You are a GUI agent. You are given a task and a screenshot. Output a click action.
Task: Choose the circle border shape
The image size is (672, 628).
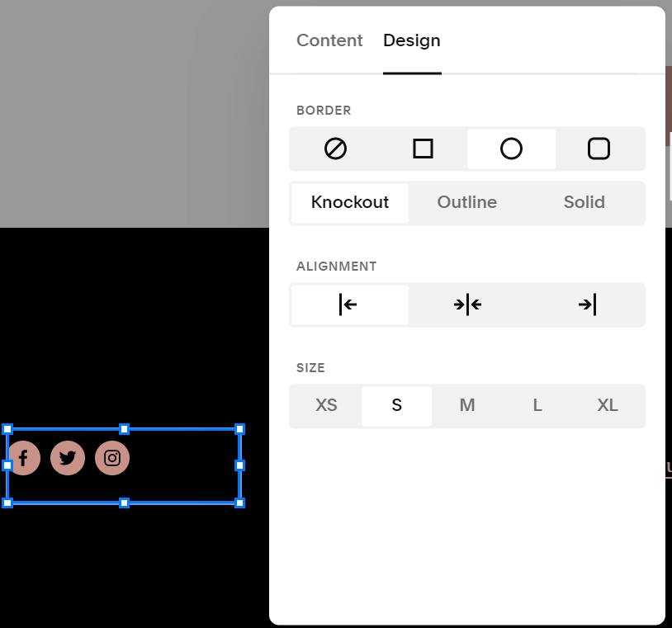click(x=511, y=149)
